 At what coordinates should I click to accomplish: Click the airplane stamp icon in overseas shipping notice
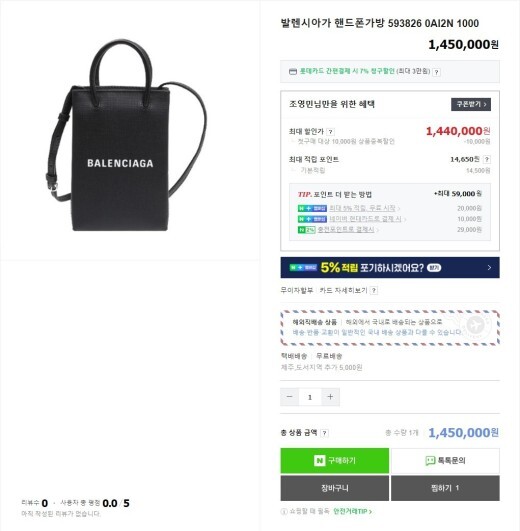(x=475, y=325)
